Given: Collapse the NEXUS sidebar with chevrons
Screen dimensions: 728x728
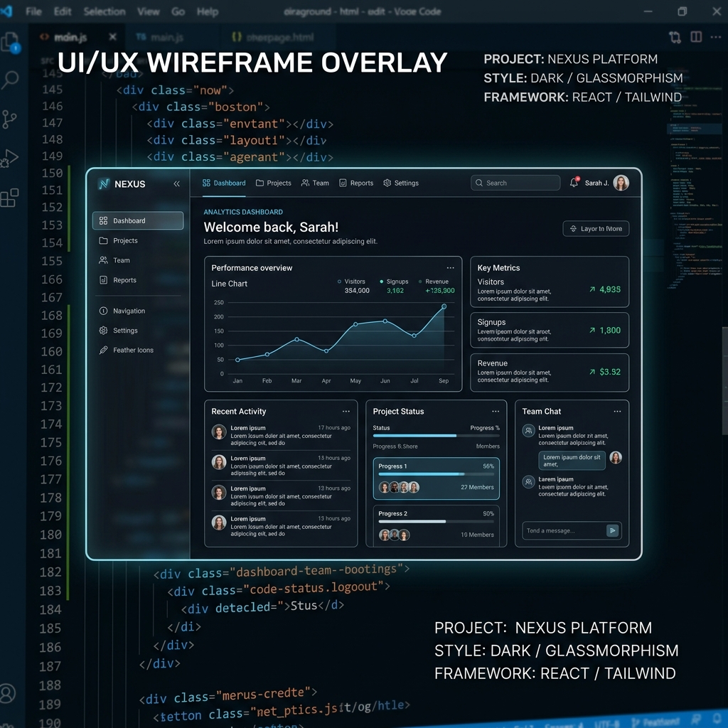Looking at the screenshot, I should tap(176, 184).
